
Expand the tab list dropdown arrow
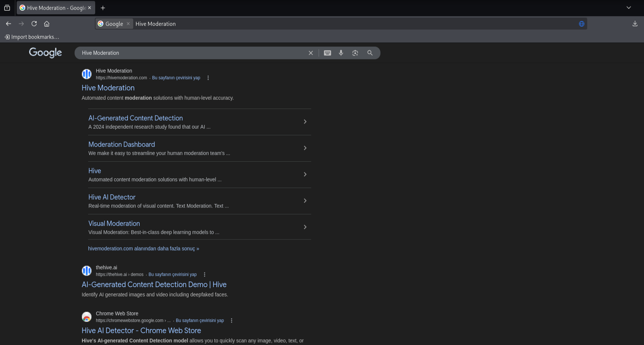(x=629, y=8)
